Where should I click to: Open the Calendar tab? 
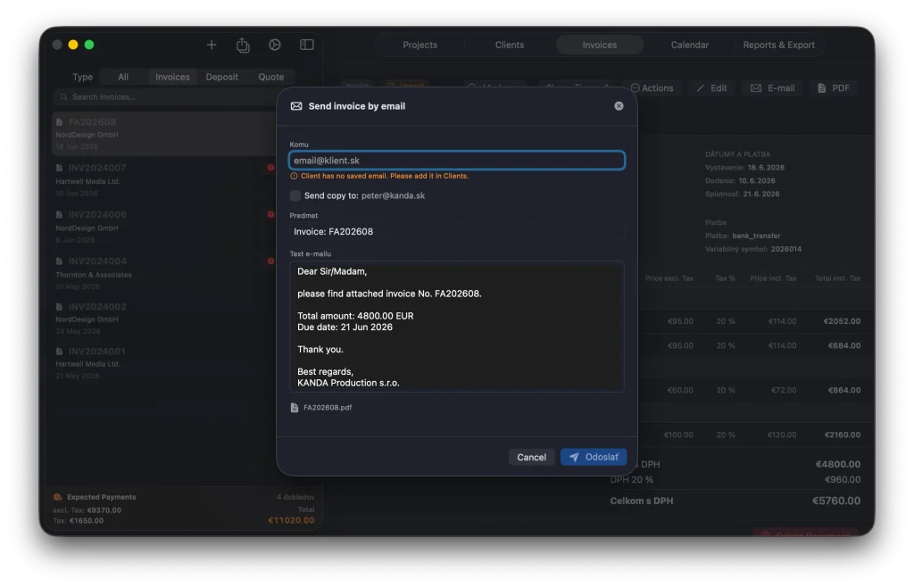click(x=690, y=45)
